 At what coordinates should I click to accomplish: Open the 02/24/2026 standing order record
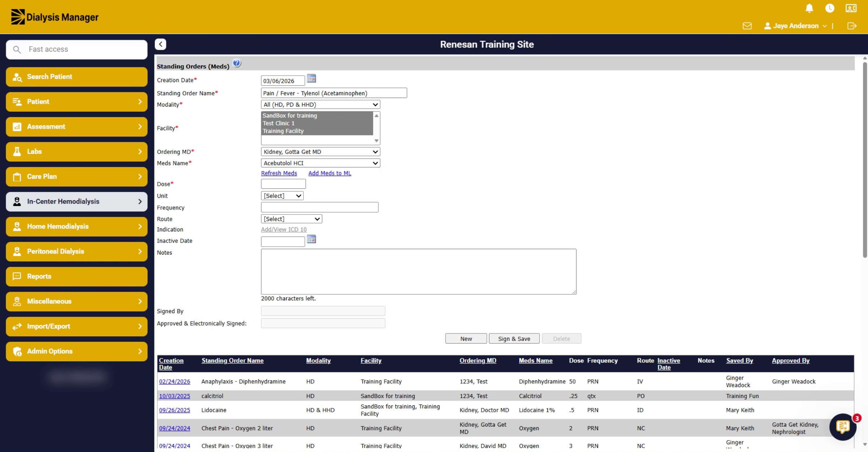pyautogui.click(x=174, y=382)
